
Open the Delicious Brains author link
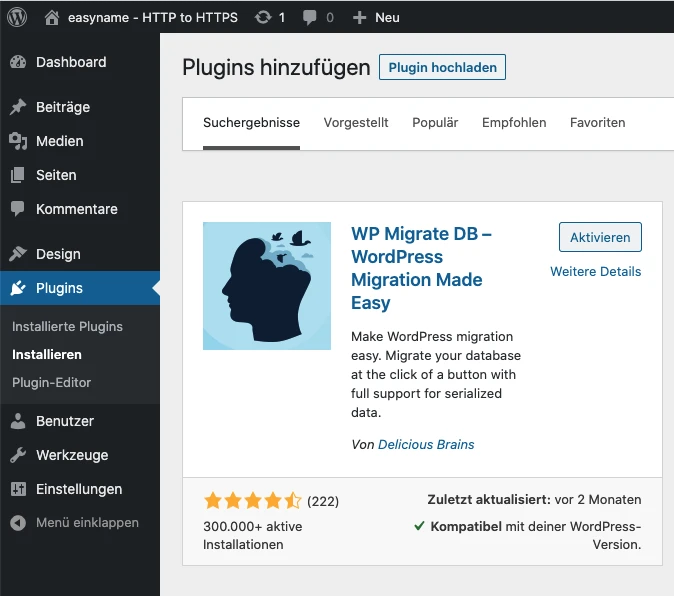(426, 444)
